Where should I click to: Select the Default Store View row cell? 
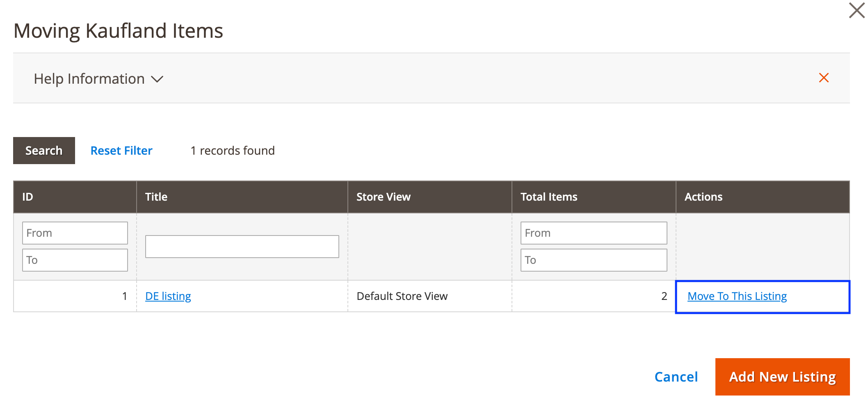tap(402, 296)
